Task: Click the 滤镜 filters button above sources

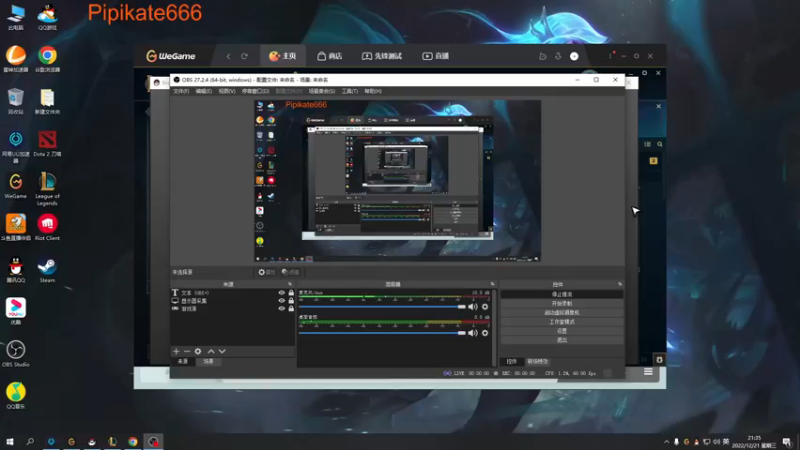Action: 290,272
